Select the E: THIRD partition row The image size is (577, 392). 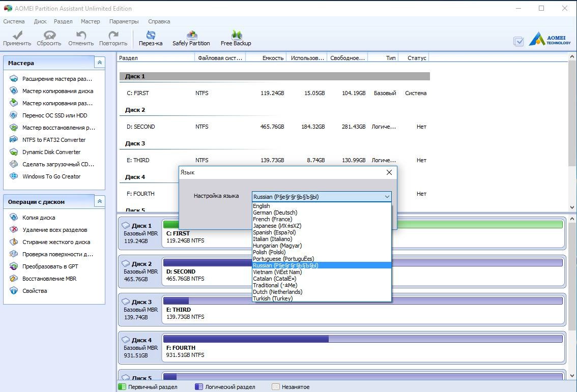(275, 160)
